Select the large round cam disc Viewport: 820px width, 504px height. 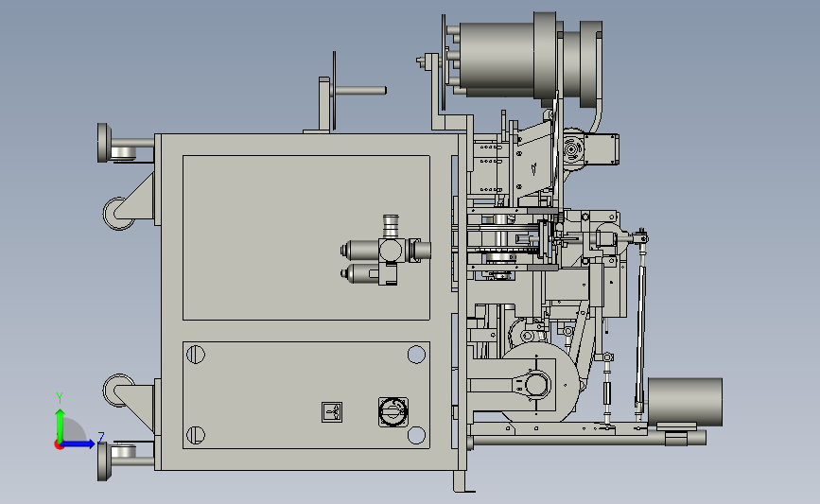pos(540,382)
